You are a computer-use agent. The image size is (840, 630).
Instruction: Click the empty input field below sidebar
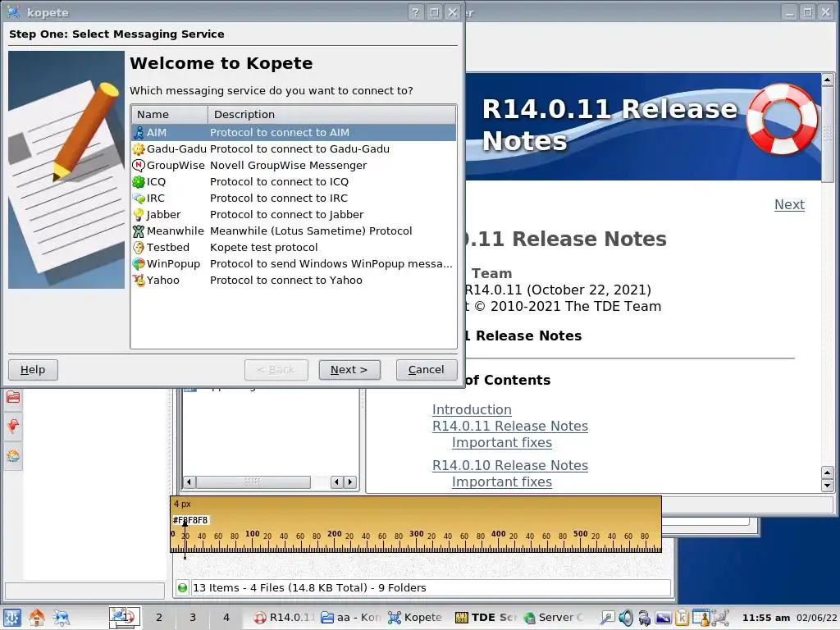(84, 590)
